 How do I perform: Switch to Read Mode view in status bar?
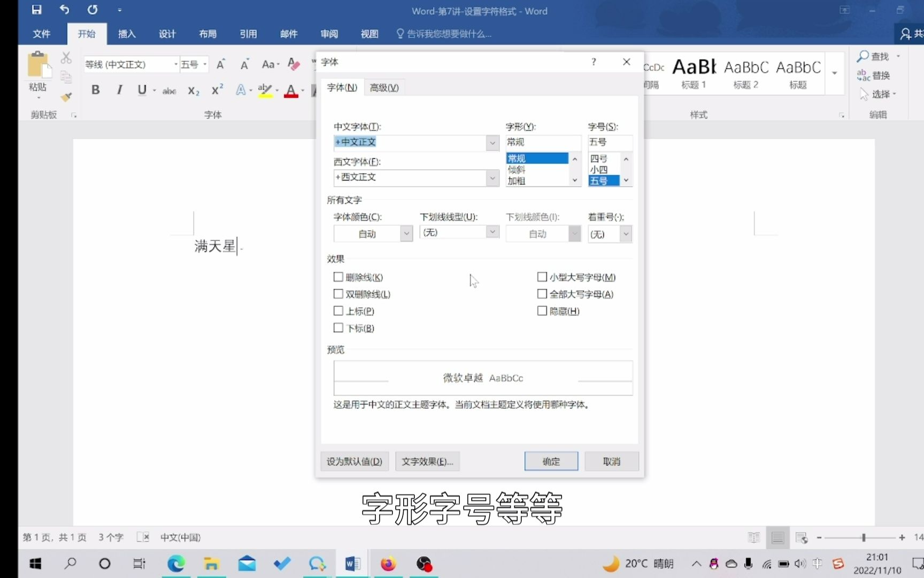(x=754, y=537)
